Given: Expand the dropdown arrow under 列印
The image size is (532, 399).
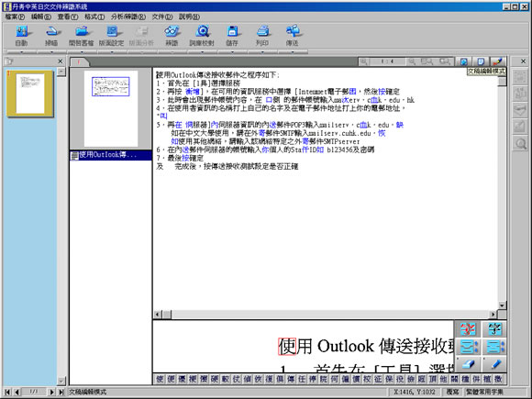Looking at the screenshot, I should (x=262, y=52).
